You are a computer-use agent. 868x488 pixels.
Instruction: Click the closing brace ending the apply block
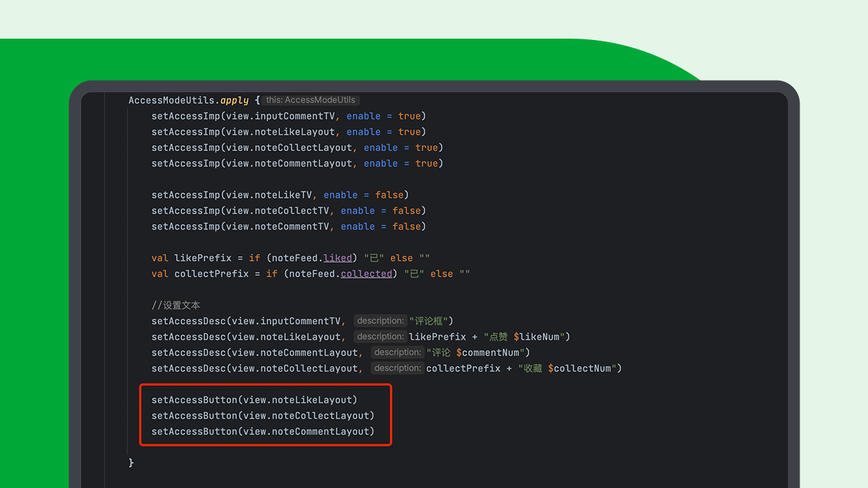[131, 462]
